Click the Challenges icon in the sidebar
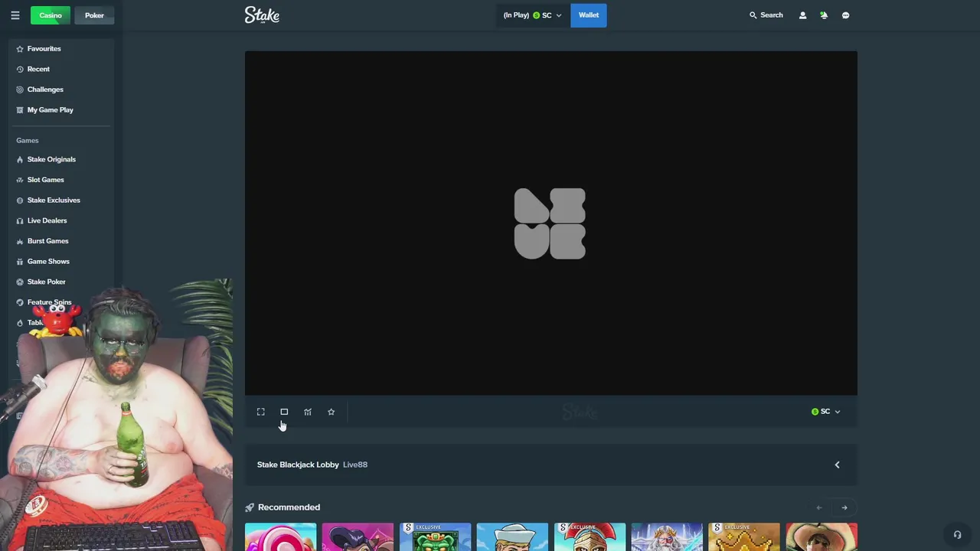Viewport: 980px width, 551px height. 20,90
